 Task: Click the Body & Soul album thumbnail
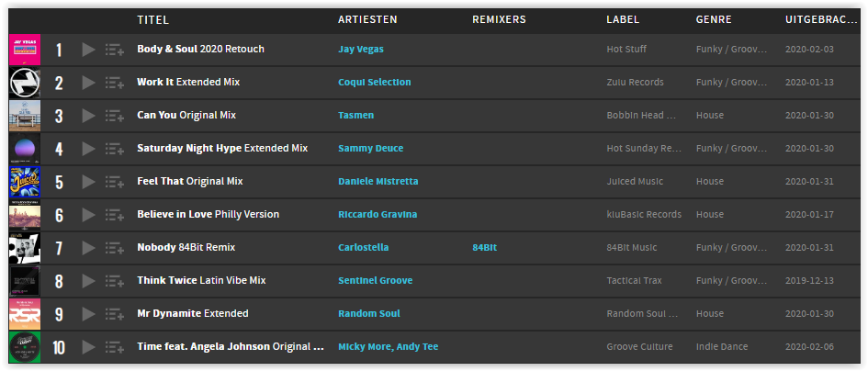pyautogui.click(x=25, y=50)
